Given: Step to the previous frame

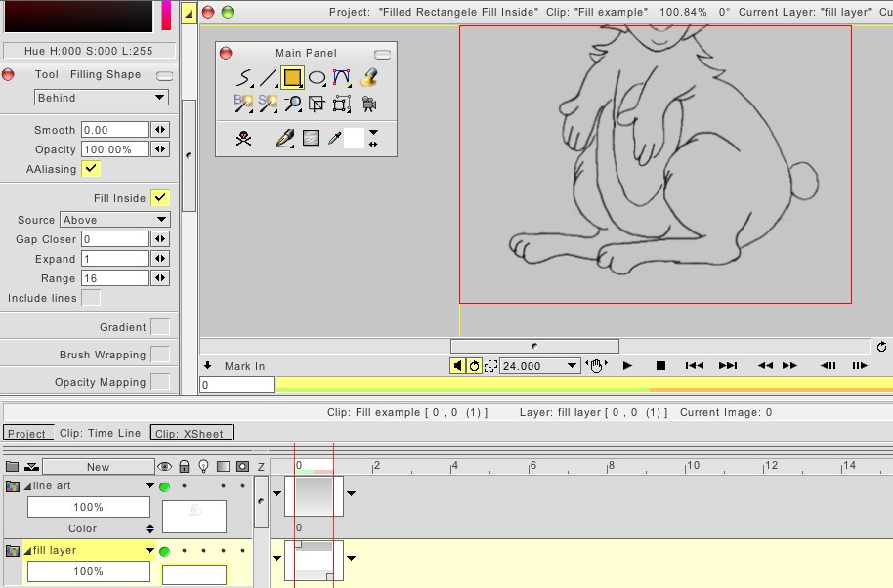Looking at the screenshot, I should pyautogui.click(x=829, y=366).
